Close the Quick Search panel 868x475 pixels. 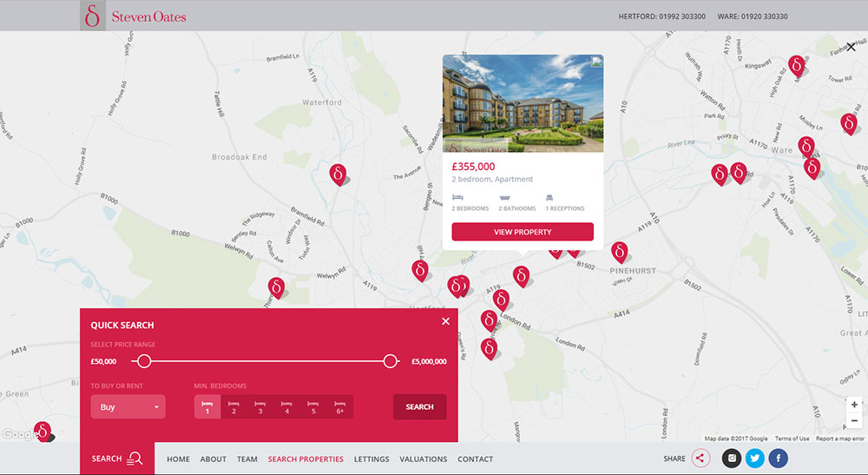coord(445,321)
